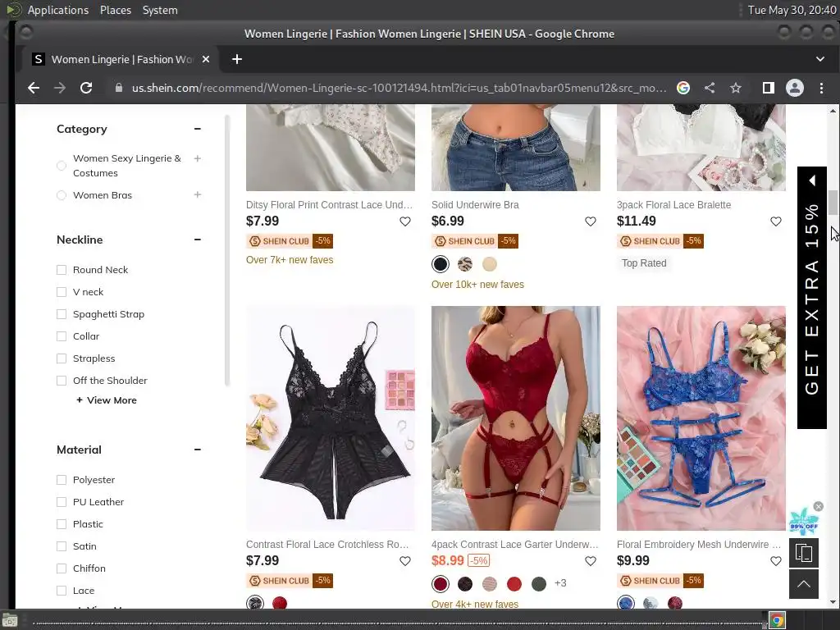840x630 pixels.
Task: Favorite the Ditsy Floral Print item
Action: click(405, 221)
